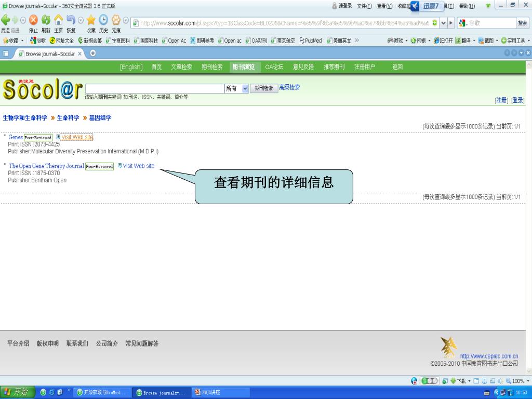Open the home page via the 主页 house icon
532x399 pixels.
click(59, 20)
